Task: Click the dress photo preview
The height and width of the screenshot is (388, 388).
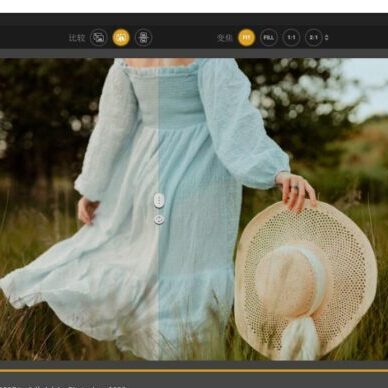Action: pos(194,209)
